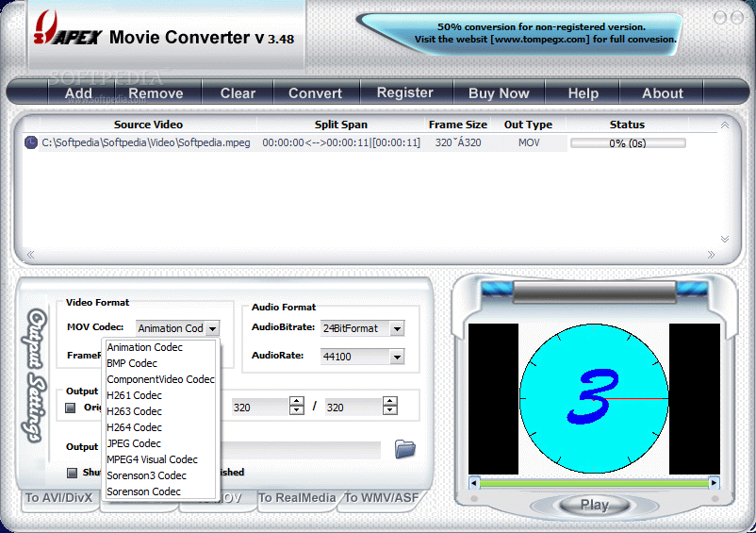
Task: Click Remove in the toolbar
Action: (x=156, y=93)
